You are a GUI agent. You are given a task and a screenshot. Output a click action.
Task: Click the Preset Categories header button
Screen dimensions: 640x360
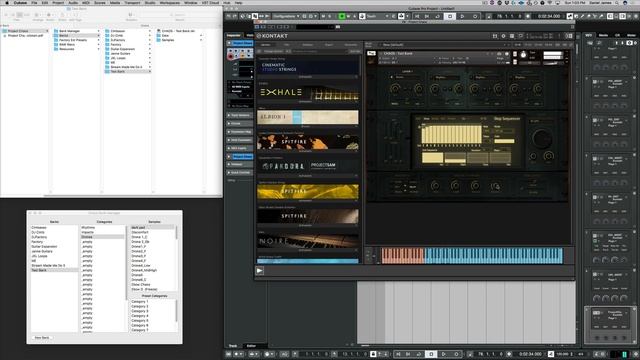154,296
